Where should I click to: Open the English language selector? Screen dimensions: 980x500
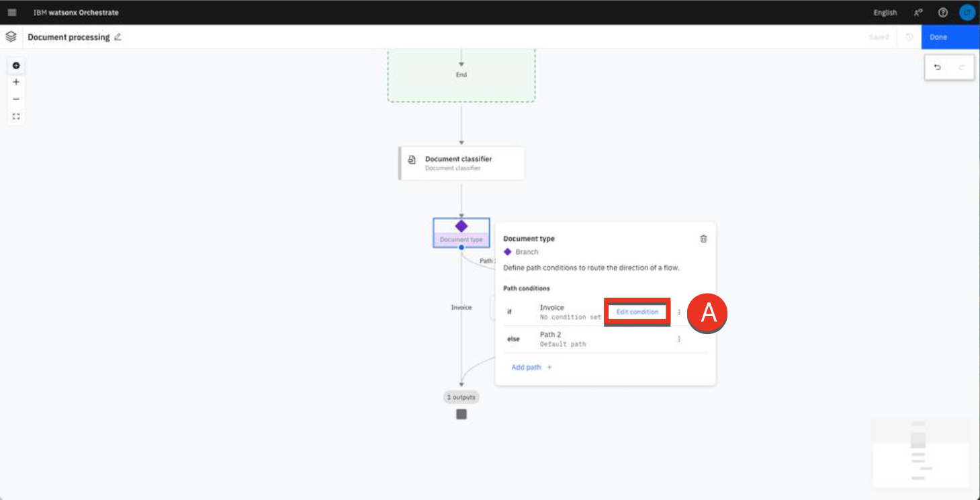coord(885,13)
